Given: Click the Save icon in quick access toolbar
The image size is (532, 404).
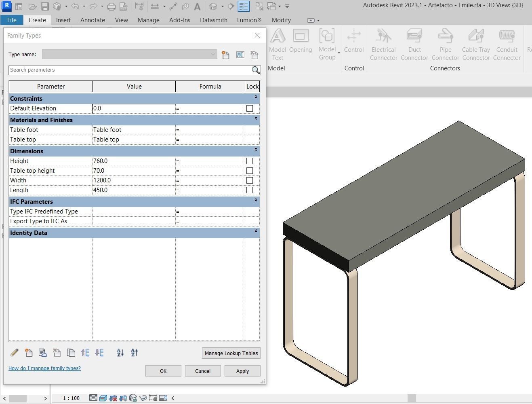Looking at the screenshot, I should (45, 6).
